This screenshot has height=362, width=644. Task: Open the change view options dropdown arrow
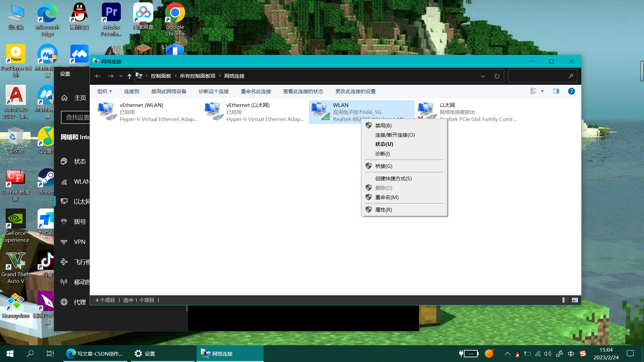pos(542,91)
